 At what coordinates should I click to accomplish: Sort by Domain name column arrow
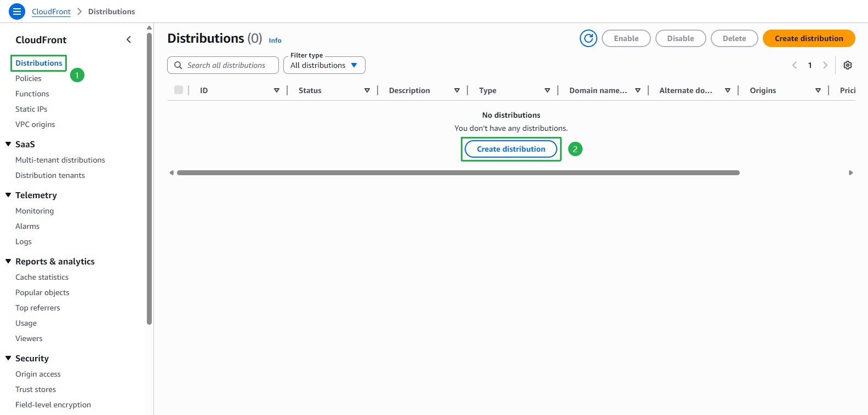pos(638,90)
